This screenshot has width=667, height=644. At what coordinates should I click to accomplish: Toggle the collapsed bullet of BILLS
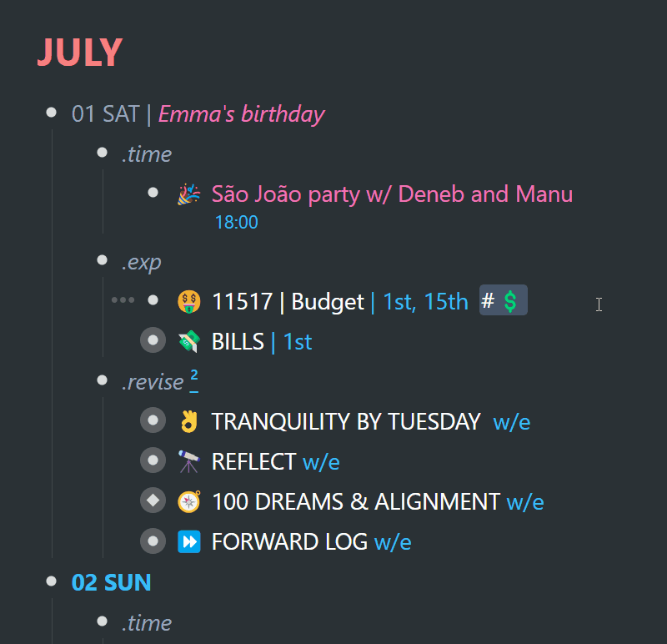click(x=153, y=340)
